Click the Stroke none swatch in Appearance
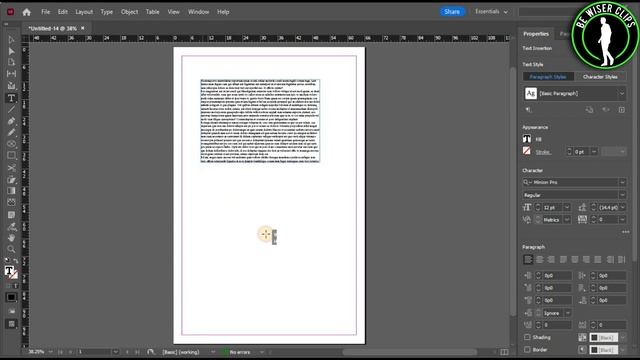Screen dimensions: 640x360 click(x=527, y=151)
